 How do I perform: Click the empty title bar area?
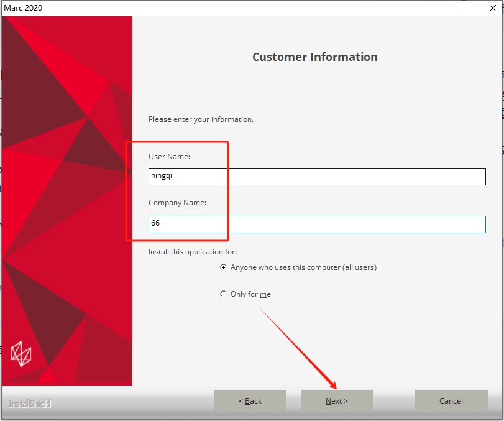point(249,7)
